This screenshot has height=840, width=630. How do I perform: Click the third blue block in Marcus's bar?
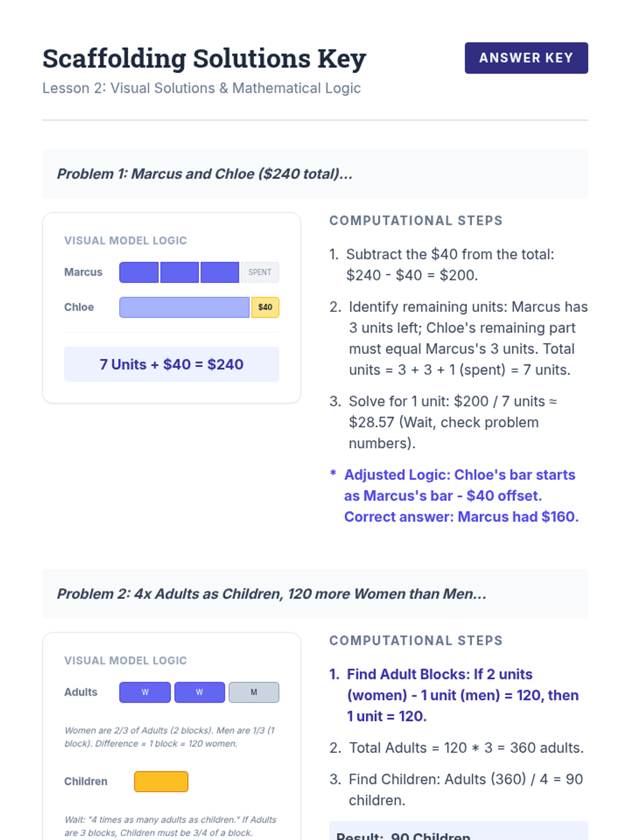pos(220,272)
